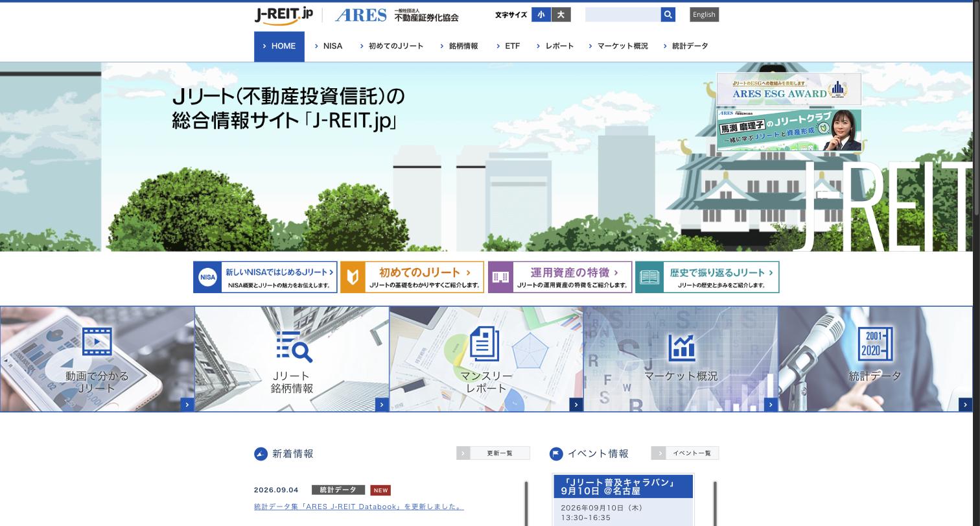Set font size to small (小)
The width and height of the screenshot is (980, 526).
541,14
